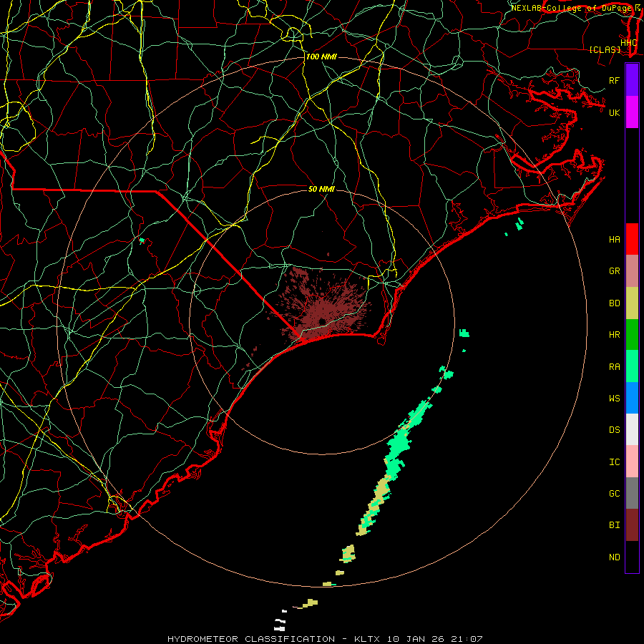Click the BI brown legend swatch
Screen dimensions: 644x644
pyautogui.click(x=632, y=525)
